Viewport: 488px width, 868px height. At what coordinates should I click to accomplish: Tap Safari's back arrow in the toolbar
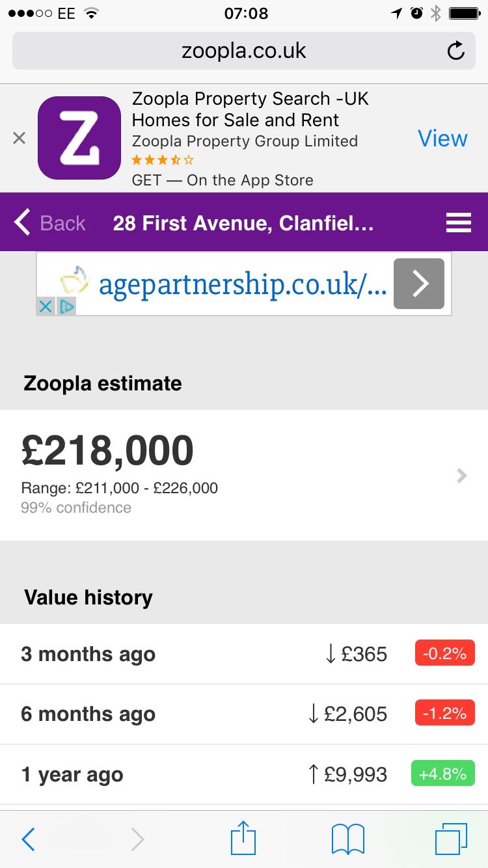tap(28, 839)
